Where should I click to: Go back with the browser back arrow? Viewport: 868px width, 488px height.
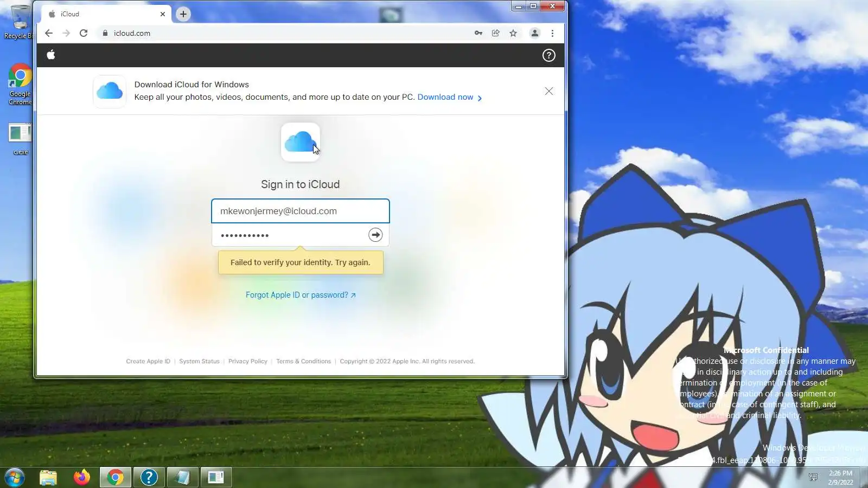[x=49, y=33]
